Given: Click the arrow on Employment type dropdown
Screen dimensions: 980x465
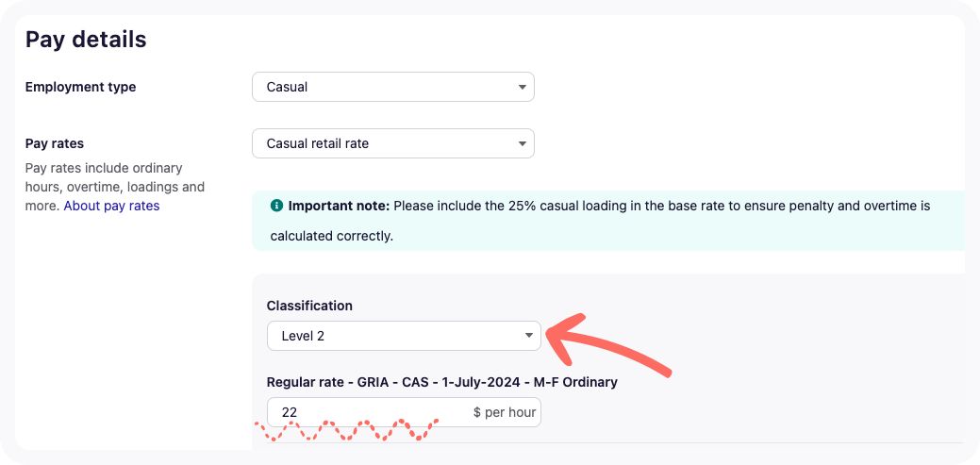Looking at the screenshot, I should 523,88.
